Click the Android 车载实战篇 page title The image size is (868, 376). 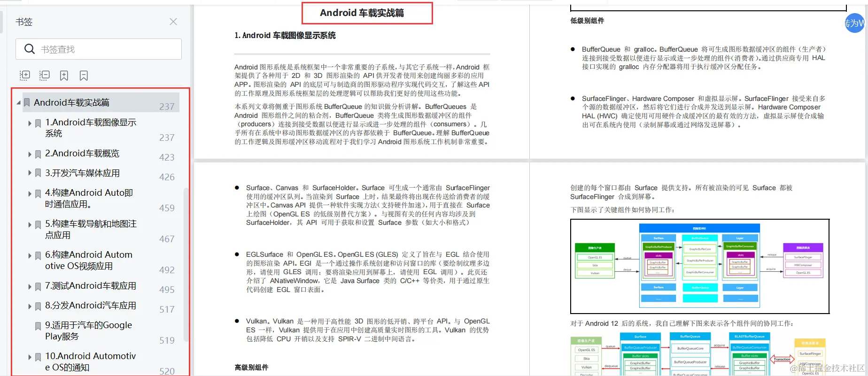362,13
